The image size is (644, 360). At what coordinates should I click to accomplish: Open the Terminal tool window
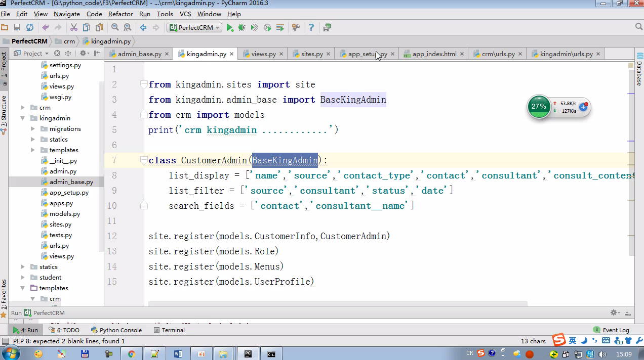click(x=169, y=330)
